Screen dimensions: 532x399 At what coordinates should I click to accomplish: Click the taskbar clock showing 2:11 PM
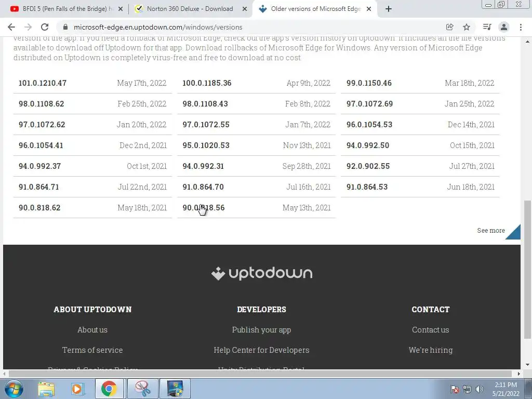(x=506, y=389)
